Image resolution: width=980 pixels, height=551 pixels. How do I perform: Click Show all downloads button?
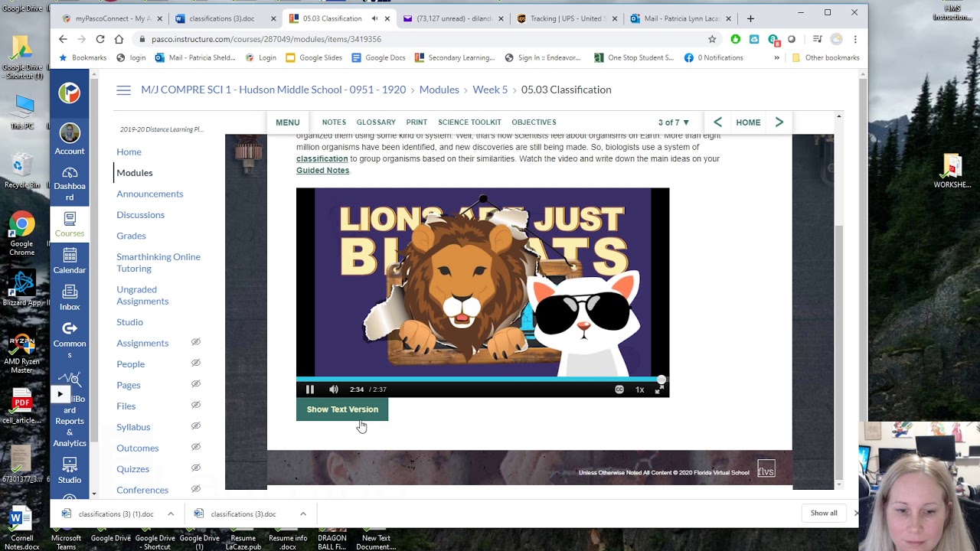824,513
